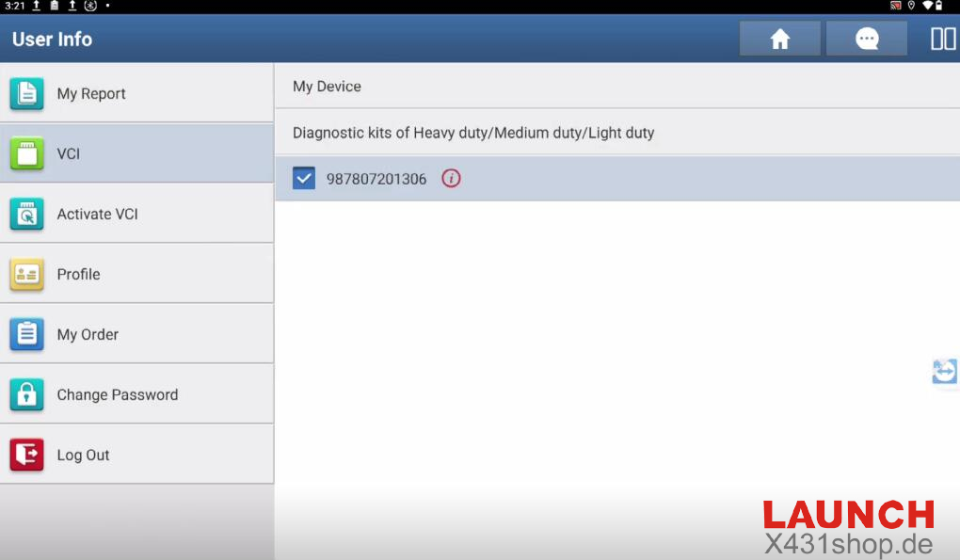Click the Log Out text label
Screen dimensions: 960x560
[x=83, y=456]
